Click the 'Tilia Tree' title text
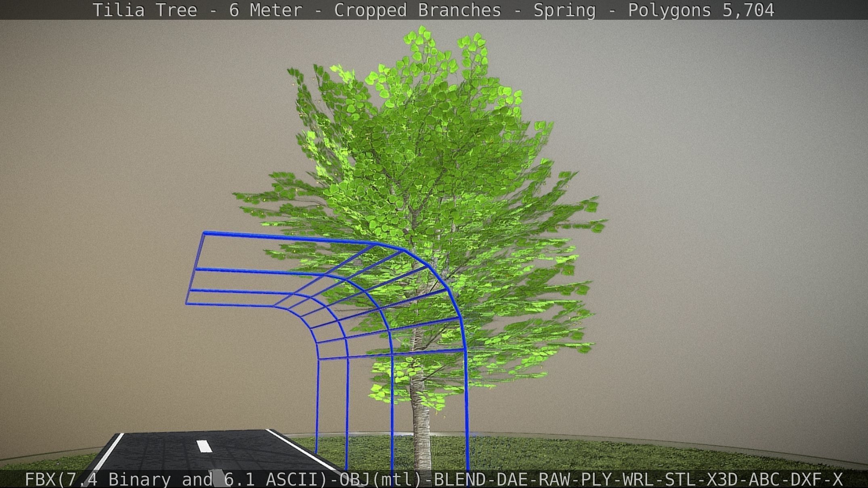Viewport: 868px width, 488px height. tap(145, 10)
